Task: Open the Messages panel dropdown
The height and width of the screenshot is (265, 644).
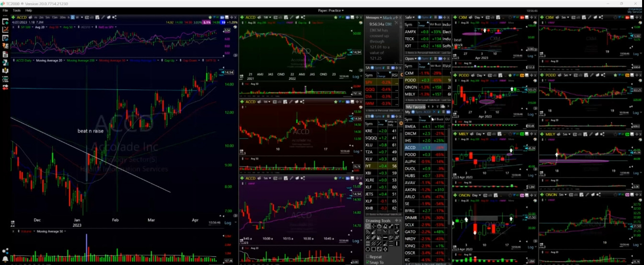Action: [x=373, y=18]
